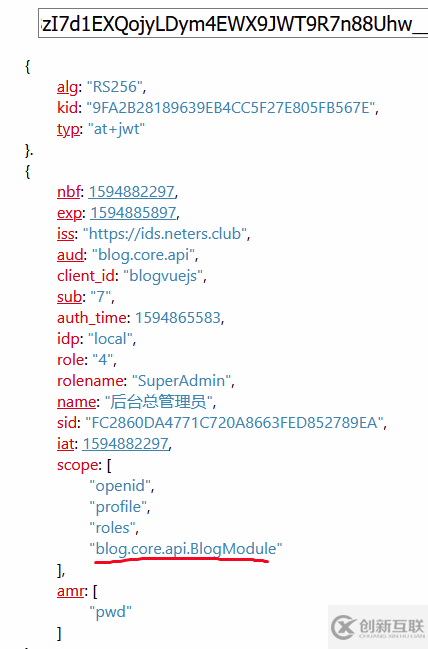Image resolution: width=428 pixels, height=649 pixels.
Task: Click the client_id value blogvuejs
Action: click(x=164, y=276)
